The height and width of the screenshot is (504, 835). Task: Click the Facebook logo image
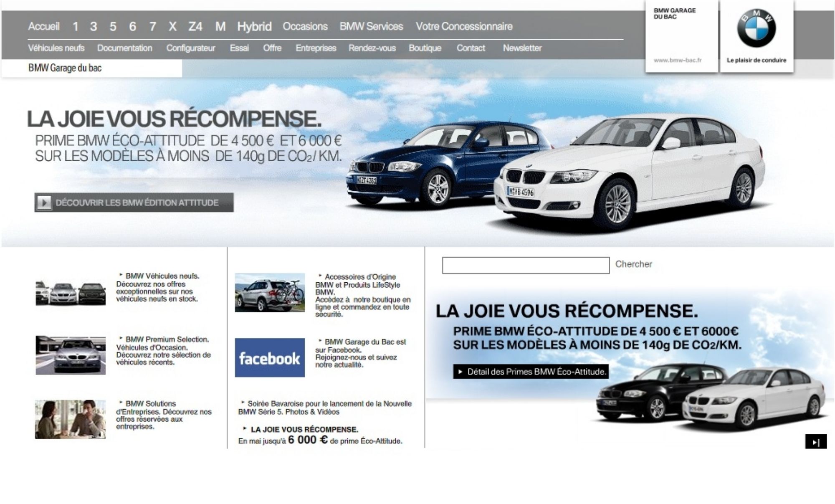[270, 358]
